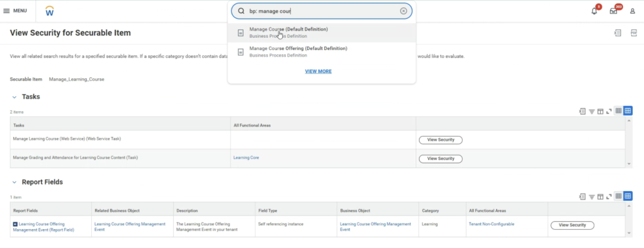This screenshot has width=644, height=248.
Task: Open the inbox tray icon
Action: coord(613,11)
